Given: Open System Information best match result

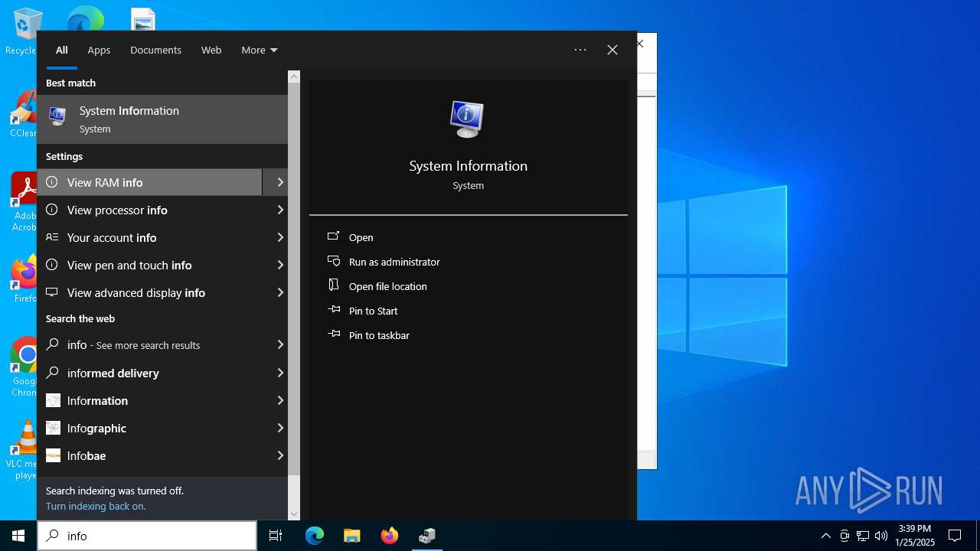Looking at the screenshot, I should tap(162, 119).
